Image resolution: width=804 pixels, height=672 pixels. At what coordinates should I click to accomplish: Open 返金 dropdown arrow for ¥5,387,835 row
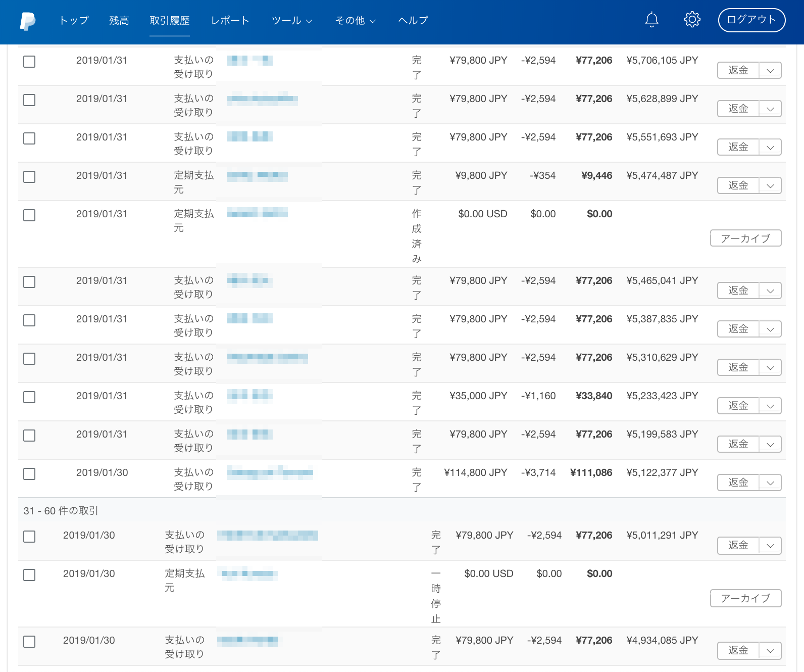[x=770, y=329]
